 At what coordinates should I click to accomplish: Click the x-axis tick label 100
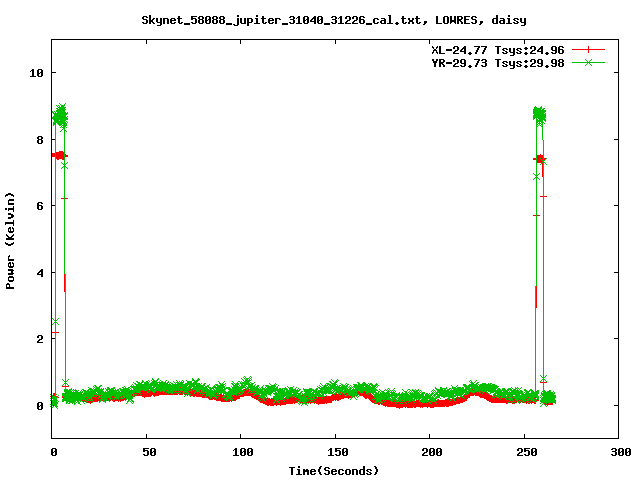click(x=243, y=452)
